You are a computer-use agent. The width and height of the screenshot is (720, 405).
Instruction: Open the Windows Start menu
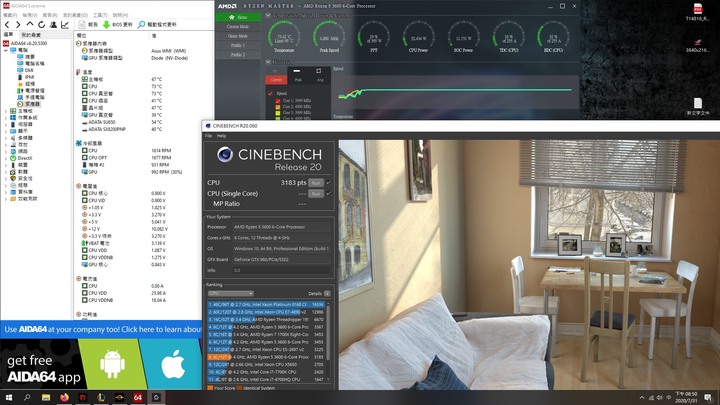[x=9, y=397]
